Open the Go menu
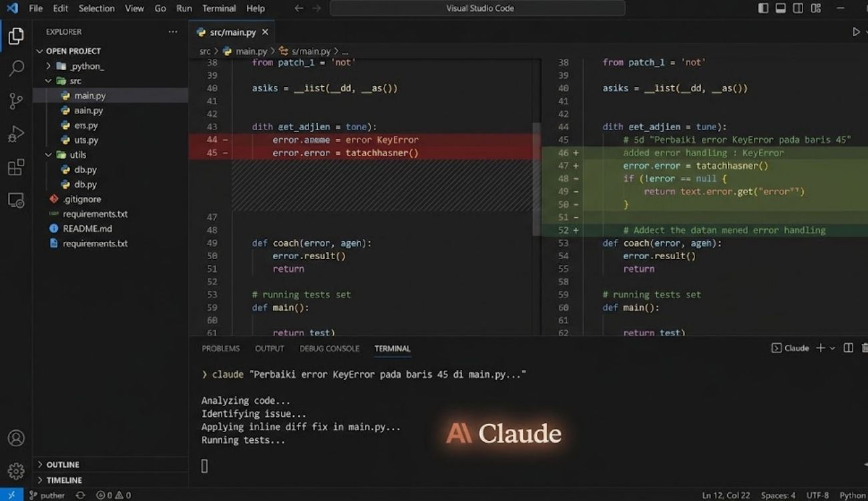The height and width of the screenshot is (501, 868). tap(160, 9)
